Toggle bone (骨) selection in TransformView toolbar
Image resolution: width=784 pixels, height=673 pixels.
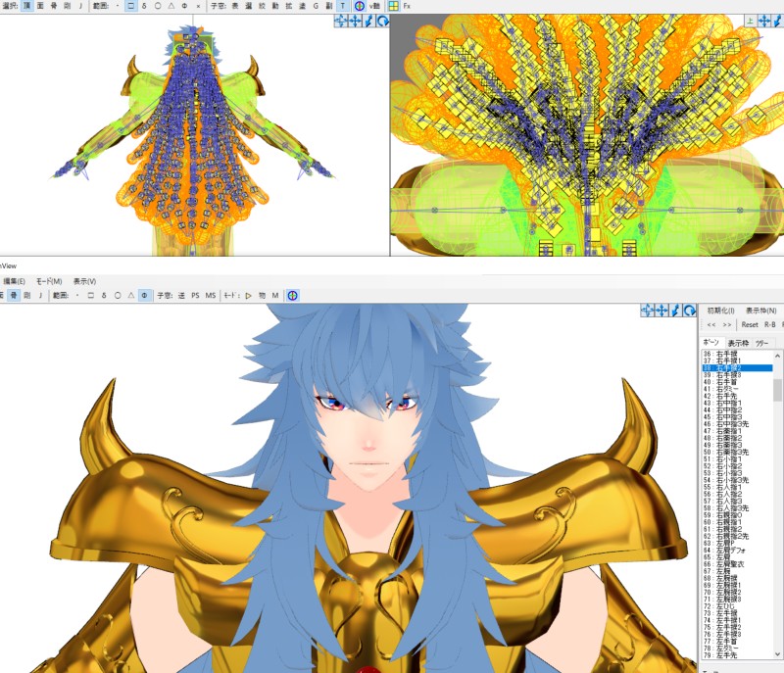click(14, 295)
